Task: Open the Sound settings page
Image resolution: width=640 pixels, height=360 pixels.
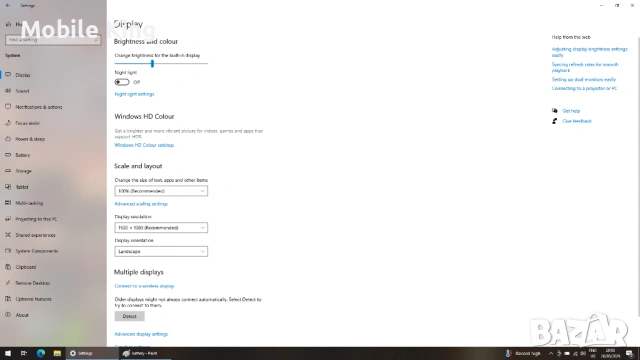Action: 22,91
